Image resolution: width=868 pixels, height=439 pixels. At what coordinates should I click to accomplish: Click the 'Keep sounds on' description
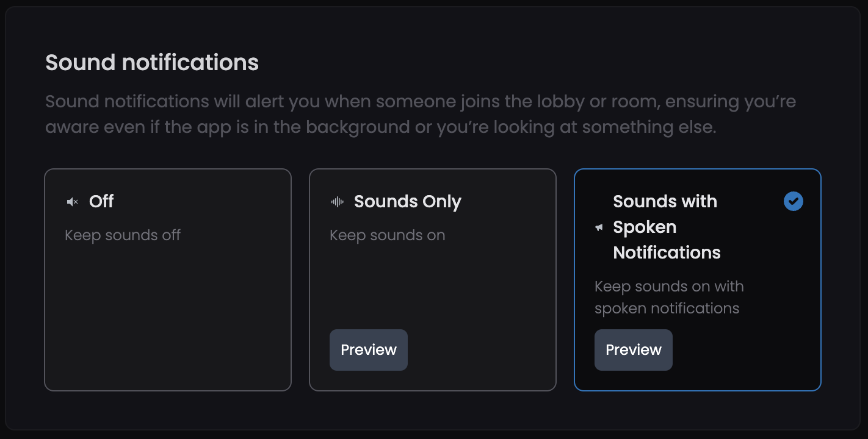pos(388,235)
